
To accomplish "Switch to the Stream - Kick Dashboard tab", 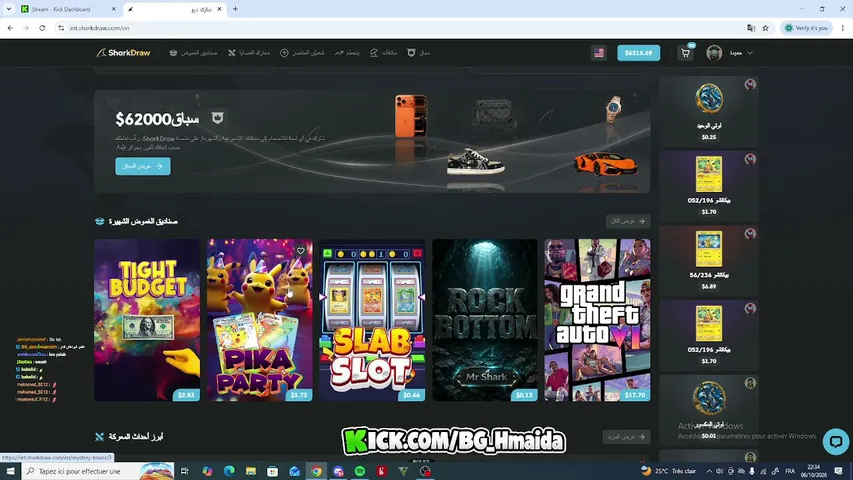I will tap(68, 9).
